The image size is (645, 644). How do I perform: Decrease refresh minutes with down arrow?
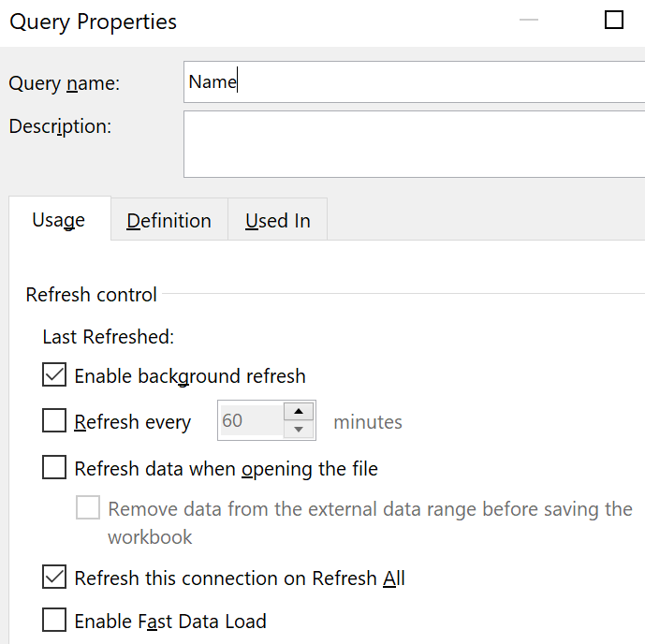tap(299, 430)
